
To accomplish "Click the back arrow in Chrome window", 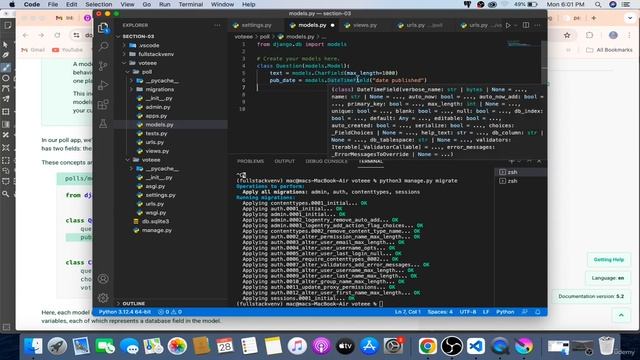I will click(26, 36).
